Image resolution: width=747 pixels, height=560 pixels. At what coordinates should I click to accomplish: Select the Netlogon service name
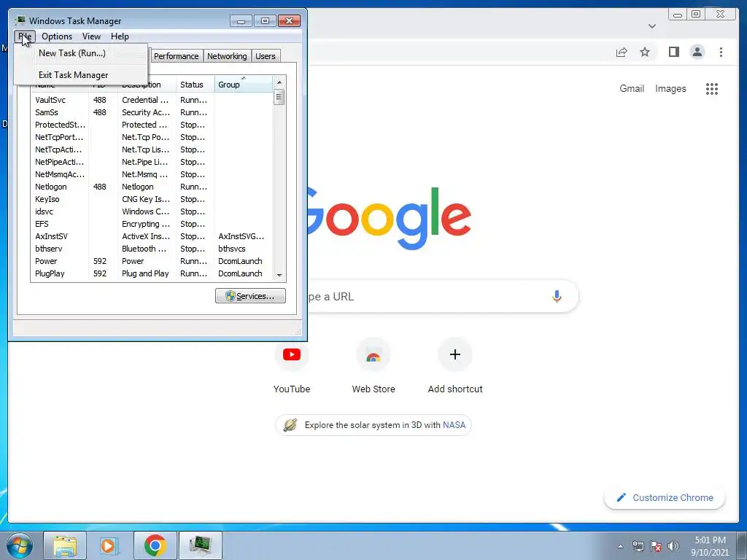tap(51, 187)
